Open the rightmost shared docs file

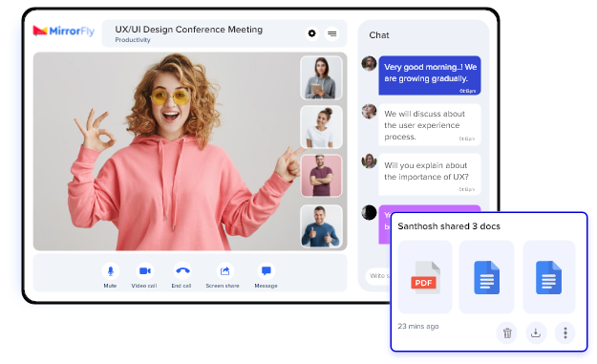click(x=548, y=277)
